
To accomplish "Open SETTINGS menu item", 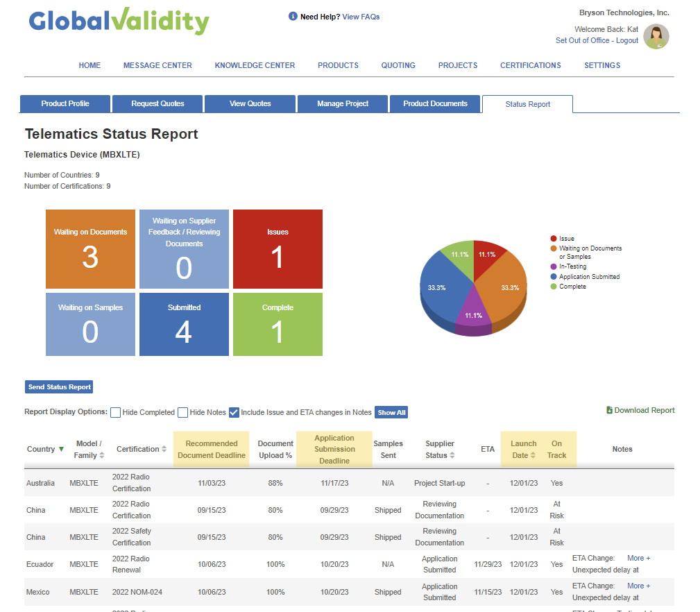I will tap(602, 65).
